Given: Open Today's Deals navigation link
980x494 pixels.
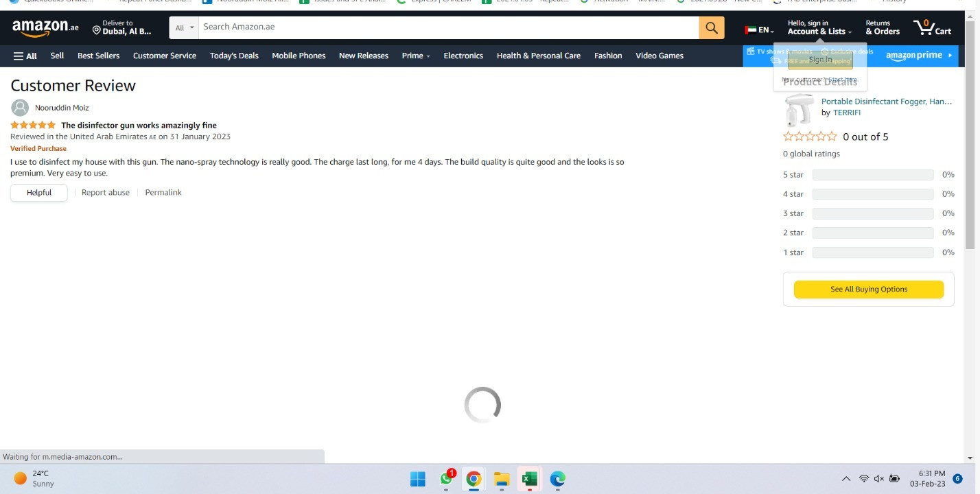Looking at the screenshot, I should (x=234, y=56).
